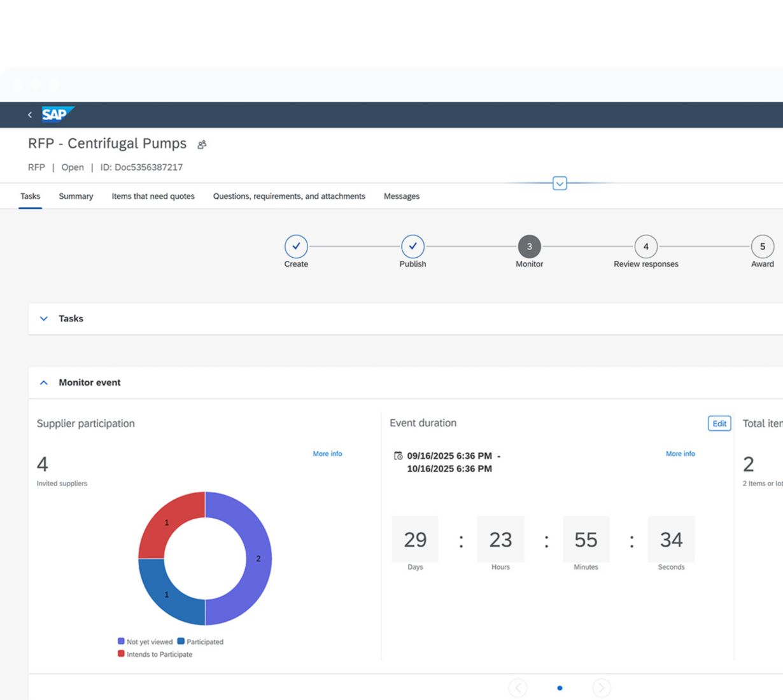Click the next page arrow in carousel

click(601, 688)
